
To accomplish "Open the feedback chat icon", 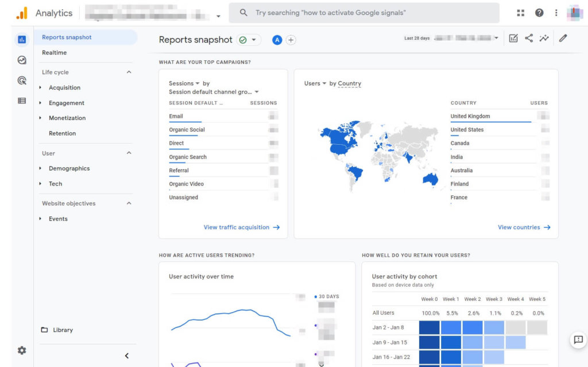I will pos(578,339).
